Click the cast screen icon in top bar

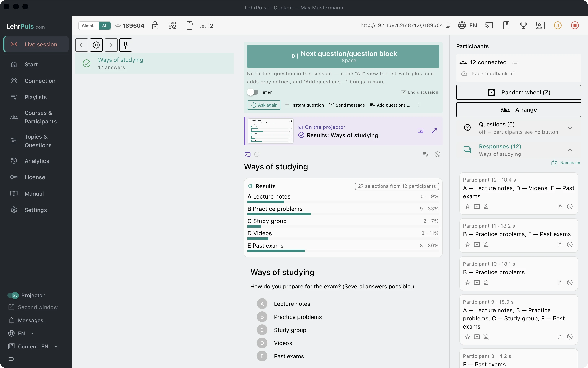click(489, 25)
